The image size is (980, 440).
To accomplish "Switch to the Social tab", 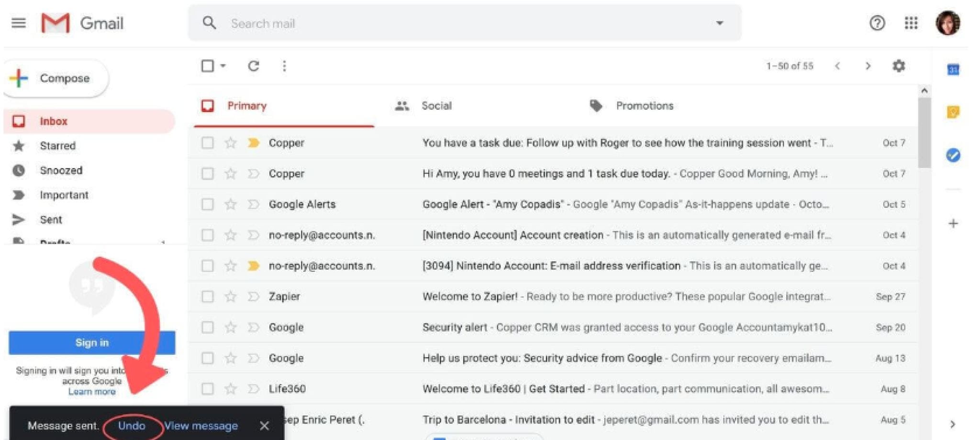I will pyautogui.click(x=436, y=106).
